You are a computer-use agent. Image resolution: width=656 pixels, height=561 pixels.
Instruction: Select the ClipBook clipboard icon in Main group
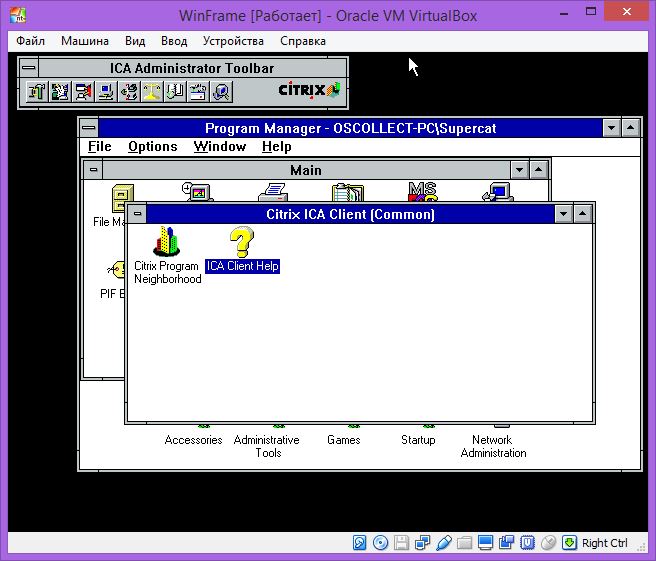pos(348,192)
